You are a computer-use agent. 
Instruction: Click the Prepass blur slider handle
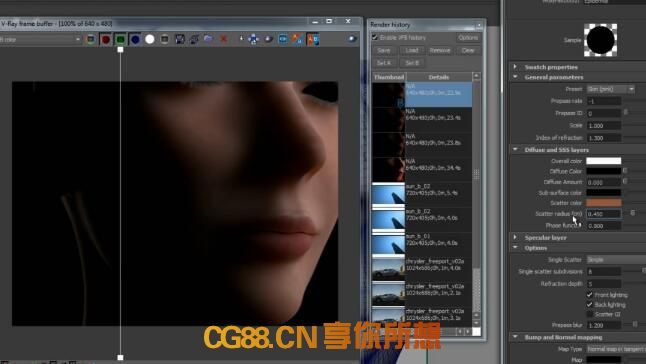pyautogui.click(x=635, y=324)
